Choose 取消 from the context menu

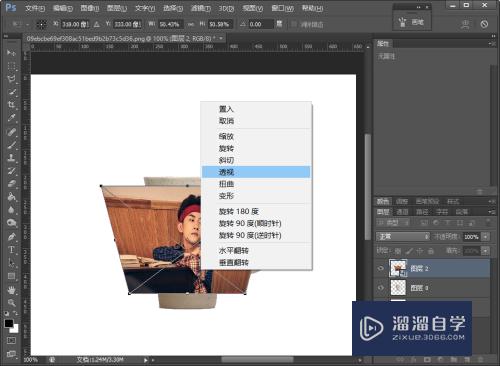click(x=256, y=121)
